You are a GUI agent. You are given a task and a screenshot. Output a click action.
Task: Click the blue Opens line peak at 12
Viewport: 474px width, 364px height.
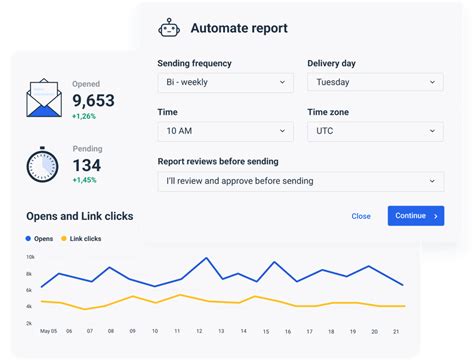[206, 258]
